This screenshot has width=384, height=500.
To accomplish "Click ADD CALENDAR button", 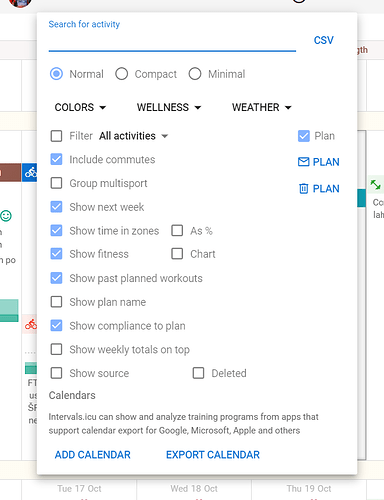I will point(93,455).
